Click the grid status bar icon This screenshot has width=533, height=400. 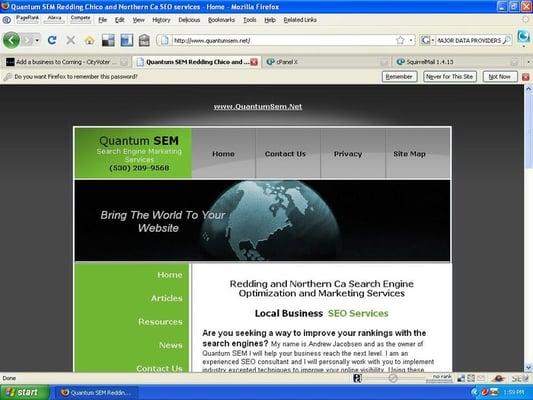471,378
